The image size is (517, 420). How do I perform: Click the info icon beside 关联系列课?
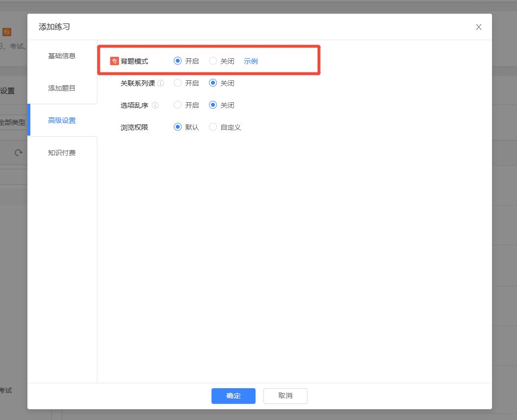coord(161,83)
